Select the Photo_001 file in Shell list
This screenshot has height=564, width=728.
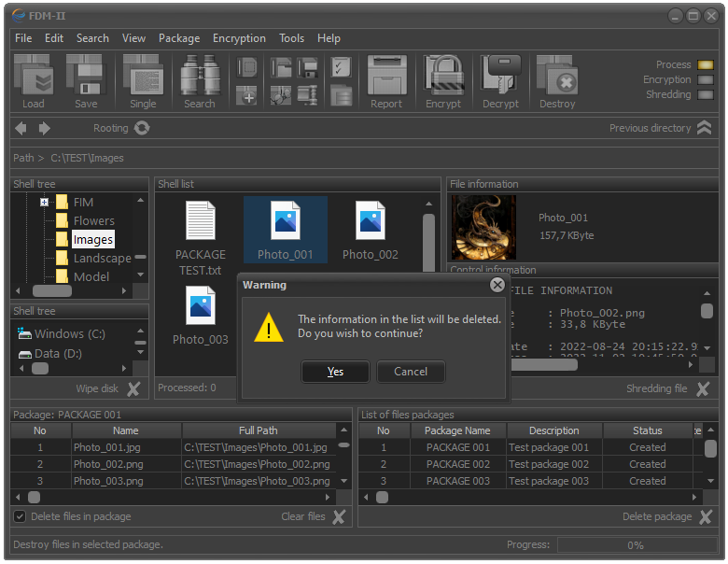point(285,230)
